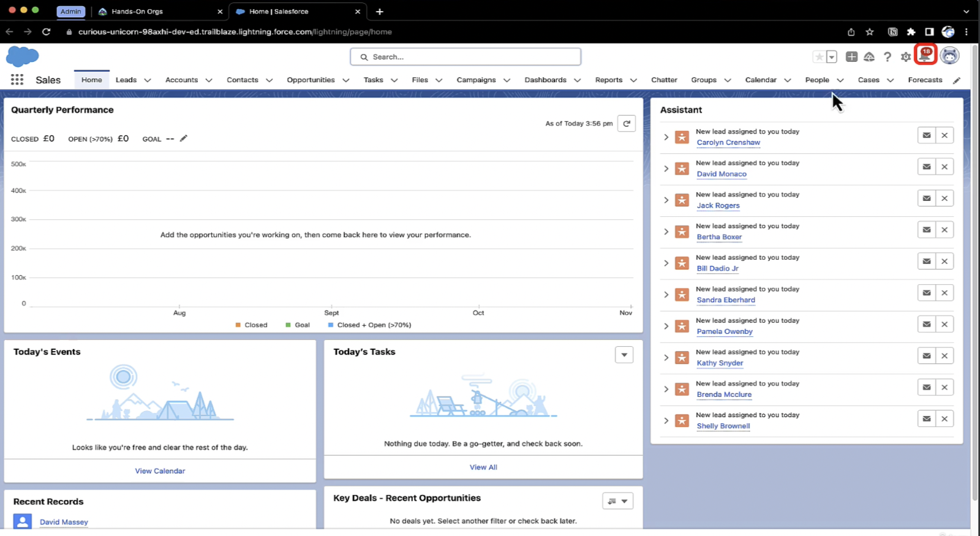Open the notifications bell icon
Screen dimensions: 980x536
pos(925,56)
